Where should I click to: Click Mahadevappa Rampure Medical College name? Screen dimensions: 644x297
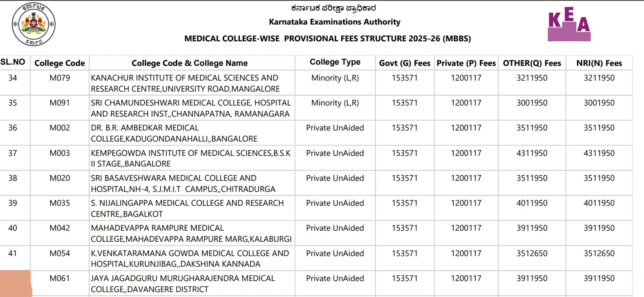coord(191,233)
